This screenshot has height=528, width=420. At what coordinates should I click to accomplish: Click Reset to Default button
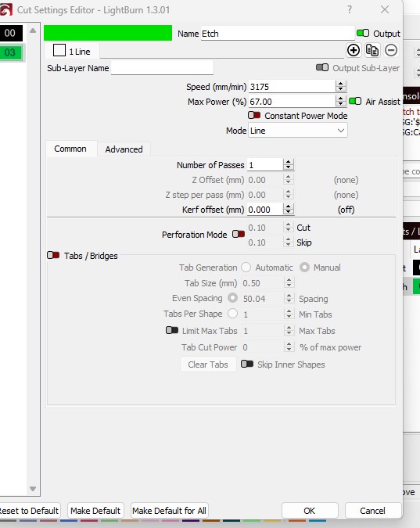coord(29,511)
